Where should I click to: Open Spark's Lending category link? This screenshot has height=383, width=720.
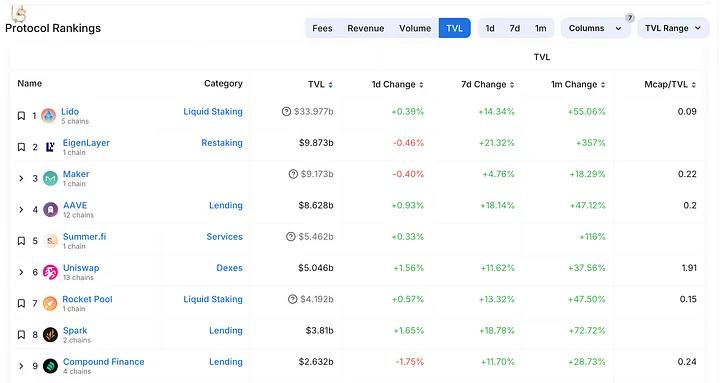tap(226, 330)
